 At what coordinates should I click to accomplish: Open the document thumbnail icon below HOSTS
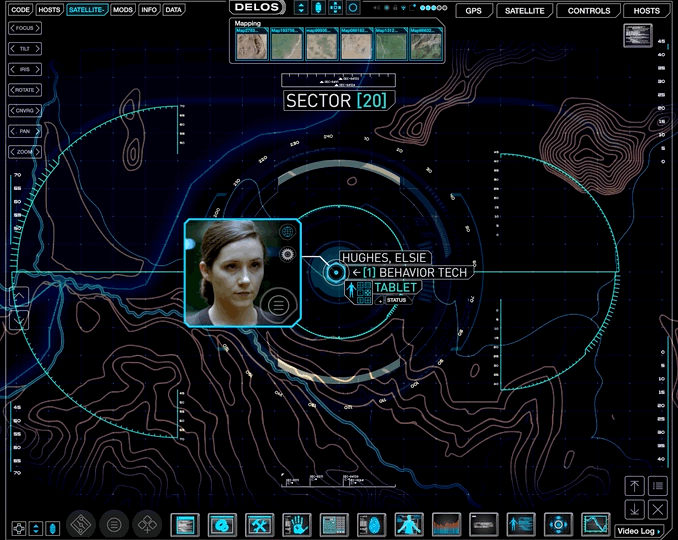click(638, 35)
